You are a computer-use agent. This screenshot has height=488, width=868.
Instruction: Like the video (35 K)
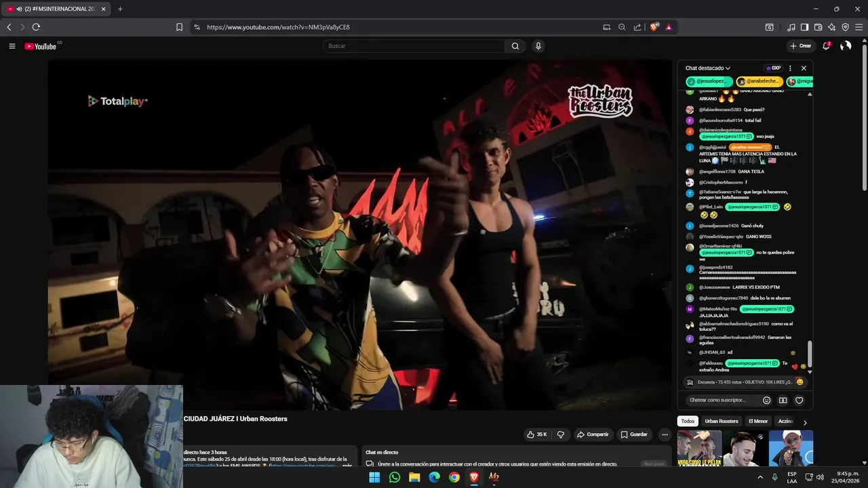point(536,434)
